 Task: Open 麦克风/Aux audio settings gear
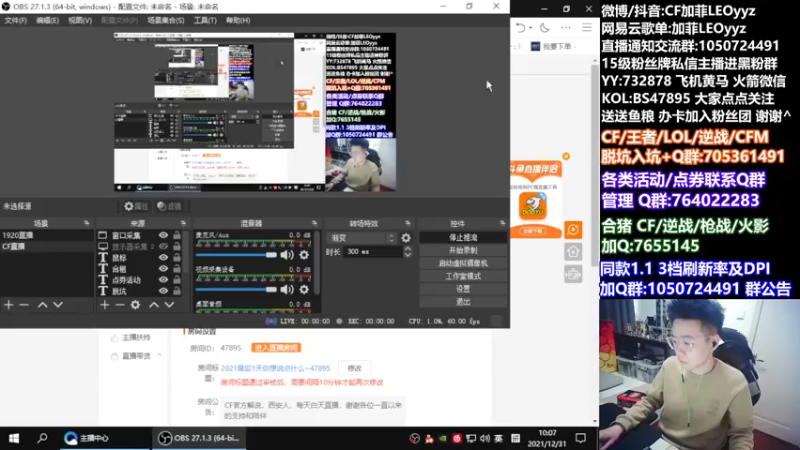(304, 255)
